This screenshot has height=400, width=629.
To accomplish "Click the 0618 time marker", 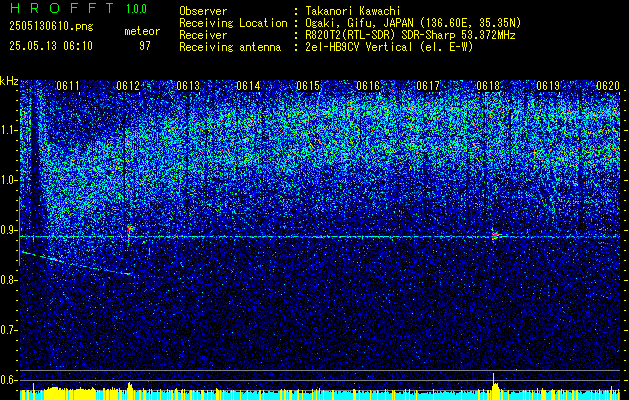I will pos(488,86).
